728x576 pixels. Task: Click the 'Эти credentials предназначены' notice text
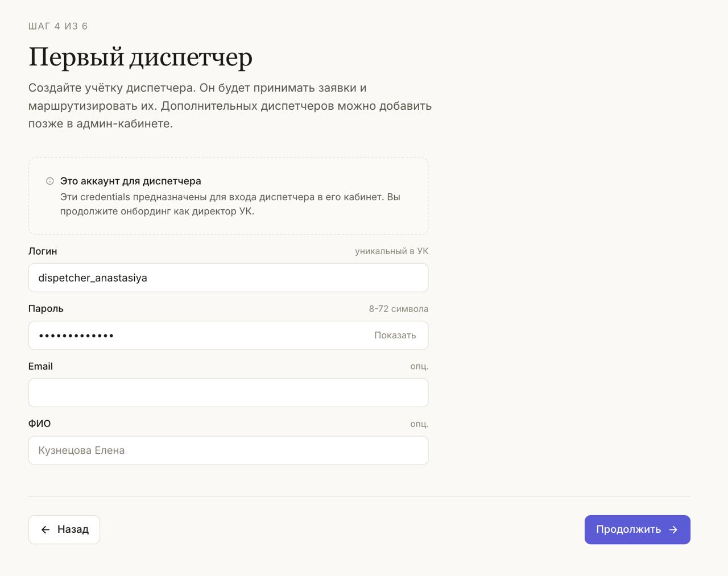point(230,204)
